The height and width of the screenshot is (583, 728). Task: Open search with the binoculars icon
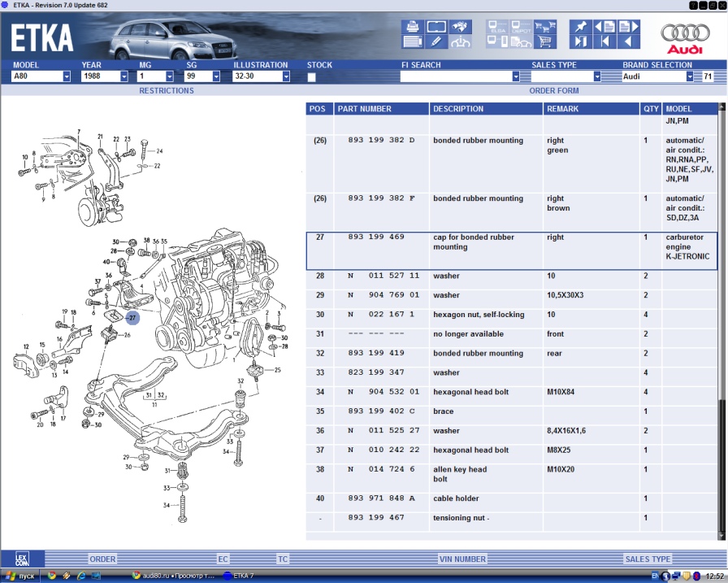pyautogui.click(x=460, y=27)
